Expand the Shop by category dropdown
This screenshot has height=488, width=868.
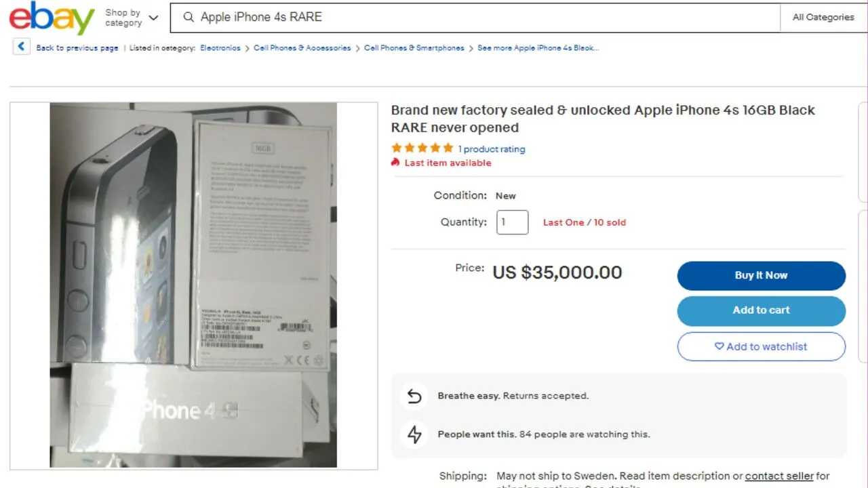pos(132,18)
